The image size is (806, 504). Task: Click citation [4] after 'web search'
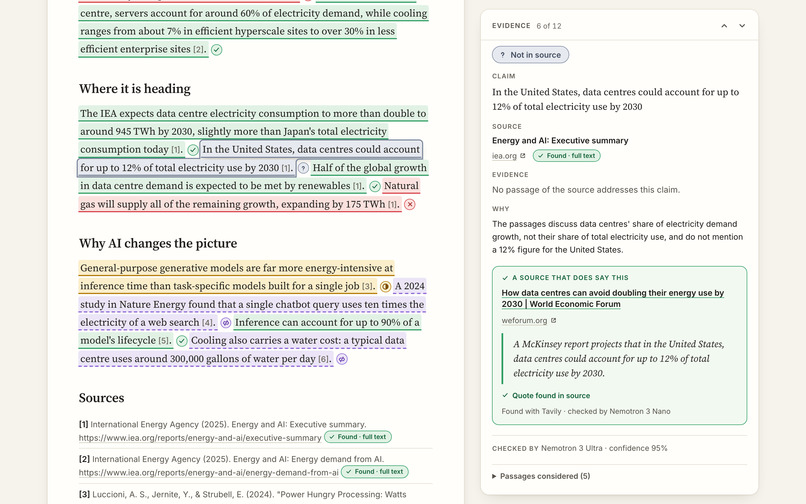[207, 323]
